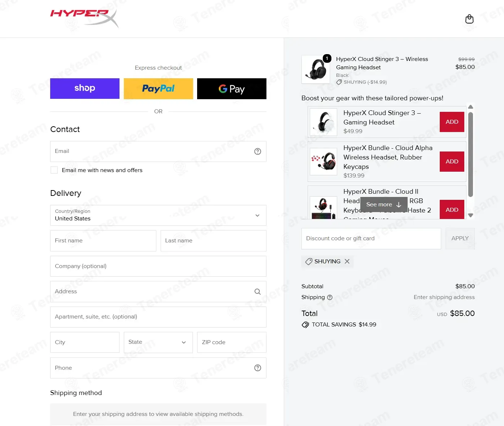Apply the discount code
Viewport: 504px width, 426px height.
460,238
